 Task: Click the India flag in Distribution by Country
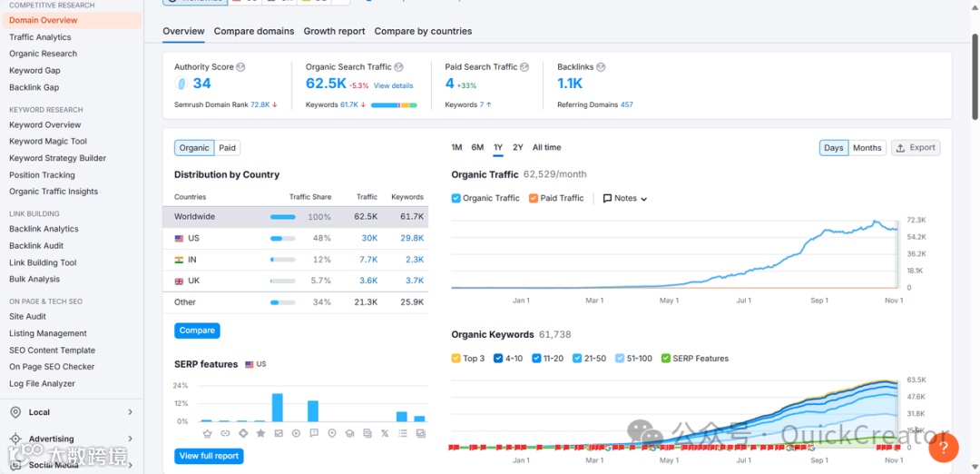[x=179, y=260]
